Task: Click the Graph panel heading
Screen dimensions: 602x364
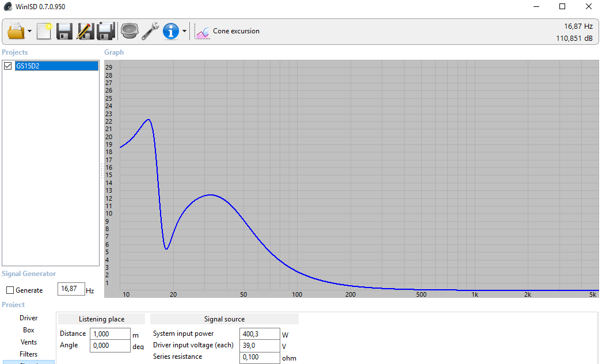Action: coord(114,52)
